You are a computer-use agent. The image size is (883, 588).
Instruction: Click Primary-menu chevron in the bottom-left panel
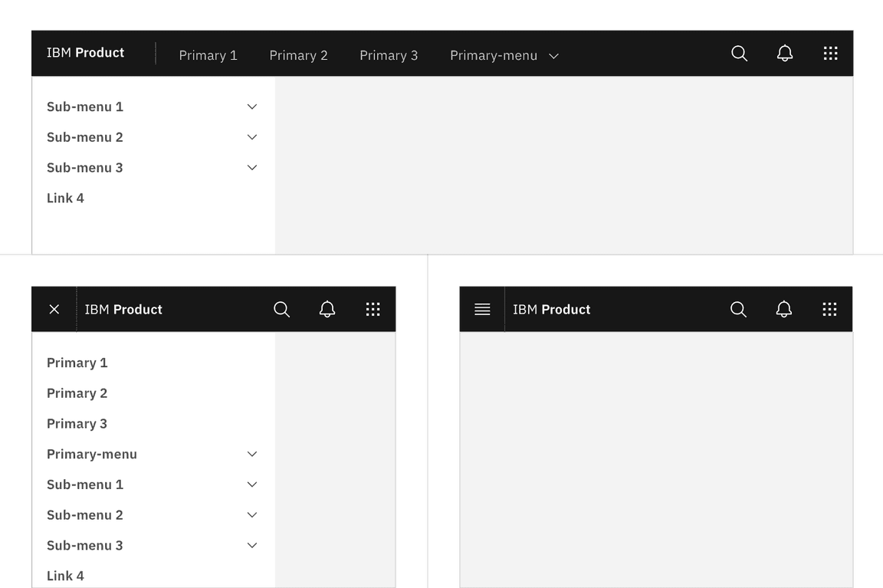point(251,454)
